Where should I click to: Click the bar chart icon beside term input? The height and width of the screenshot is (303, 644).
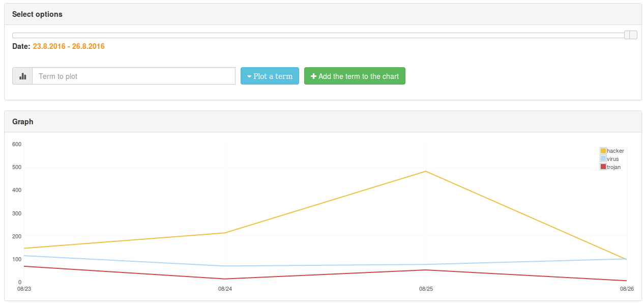pyautogui.click(x=22, y=76)
